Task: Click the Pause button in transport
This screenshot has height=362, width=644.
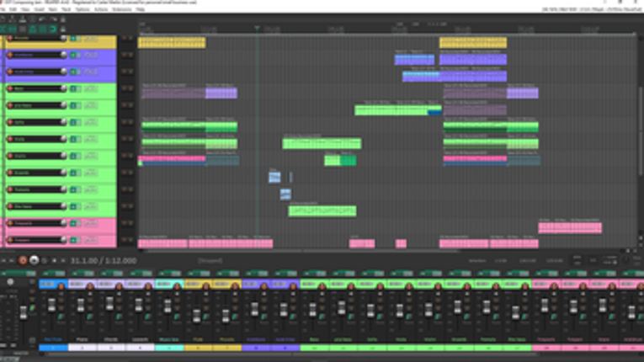Action: (x=63, y=260)
